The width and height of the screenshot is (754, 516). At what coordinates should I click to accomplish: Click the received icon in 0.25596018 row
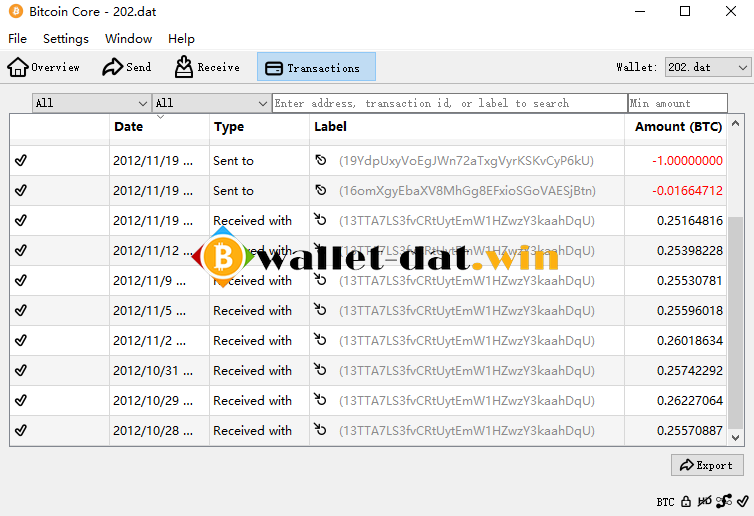[x=320, y=309]
